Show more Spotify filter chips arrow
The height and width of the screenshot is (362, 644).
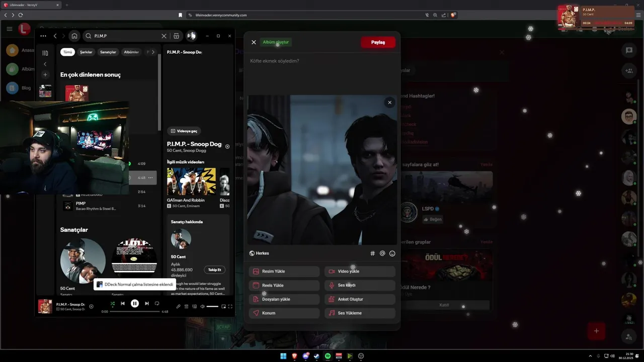153,52
